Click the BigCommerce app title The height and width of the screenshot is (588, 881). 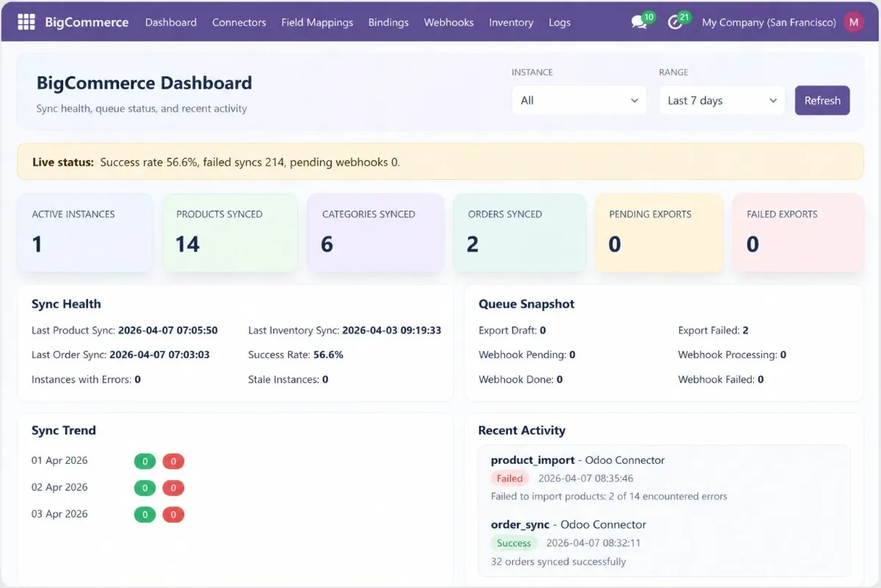87,22
